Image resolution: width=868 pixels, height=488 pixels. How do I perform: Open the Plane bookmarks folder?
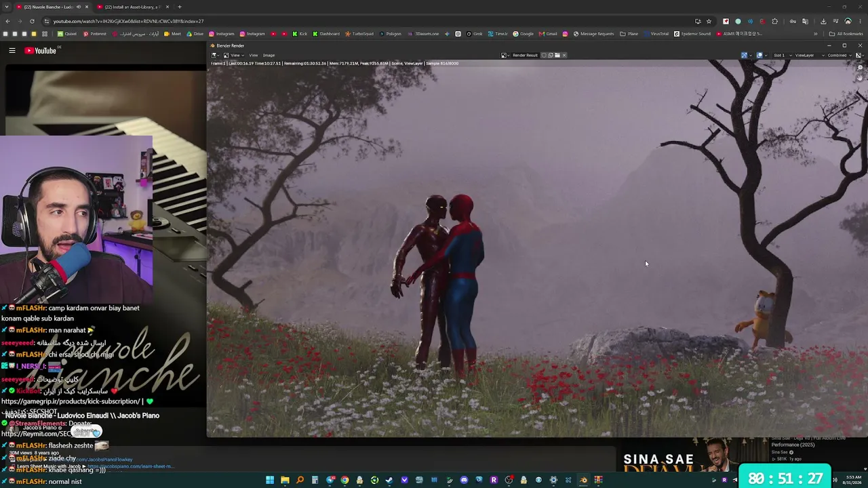(x=629, y=33)
